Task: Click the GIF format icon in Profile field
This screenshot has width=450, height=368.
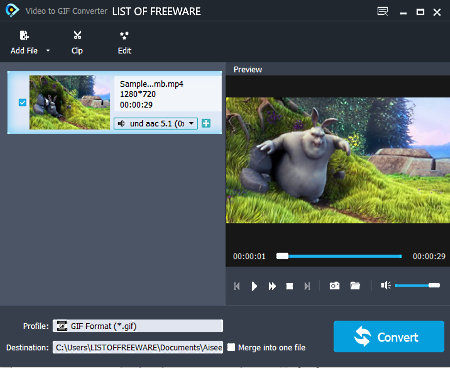Action: [x=62, y=326]
